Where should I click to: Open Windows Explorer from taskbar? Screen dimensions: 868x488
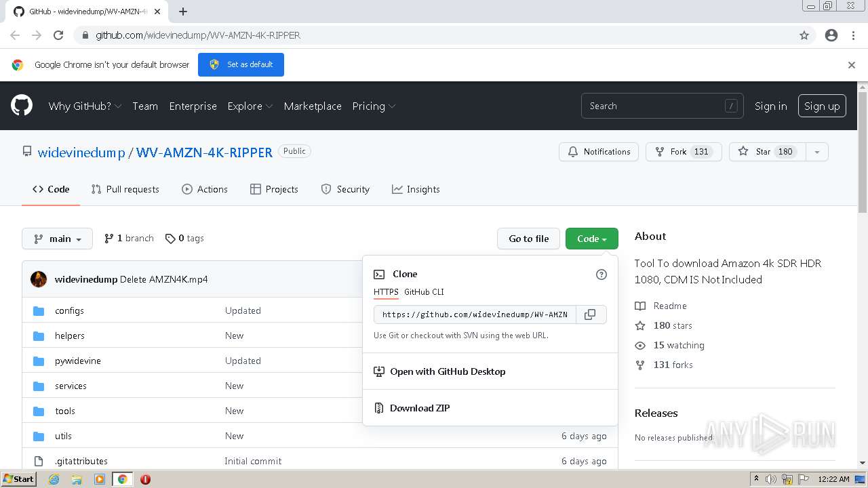(x=77, y=479)
